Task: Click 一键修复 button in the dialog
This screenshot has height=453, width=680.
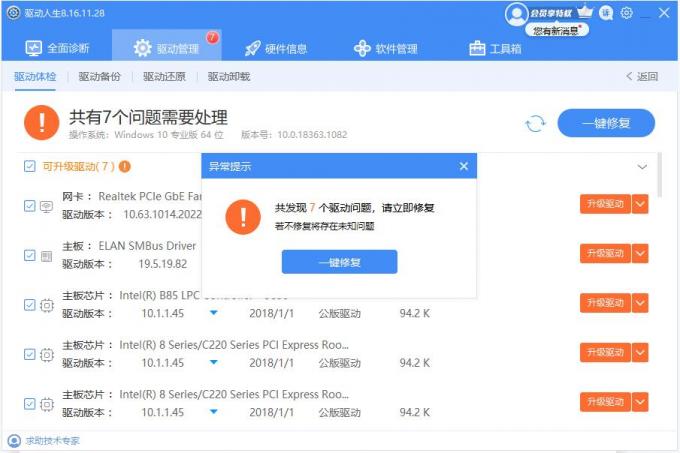Action: tap(339, 261)
